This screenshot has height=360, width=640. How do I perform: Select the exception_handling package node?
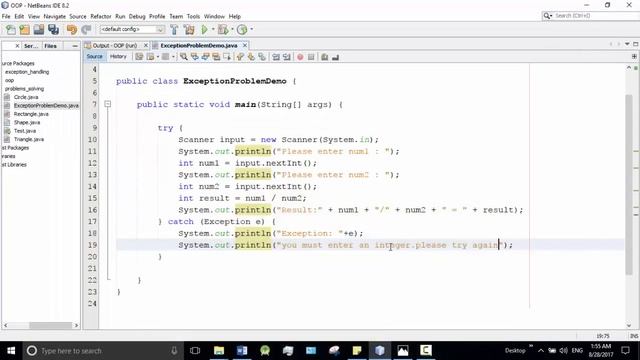click(27, 72)
